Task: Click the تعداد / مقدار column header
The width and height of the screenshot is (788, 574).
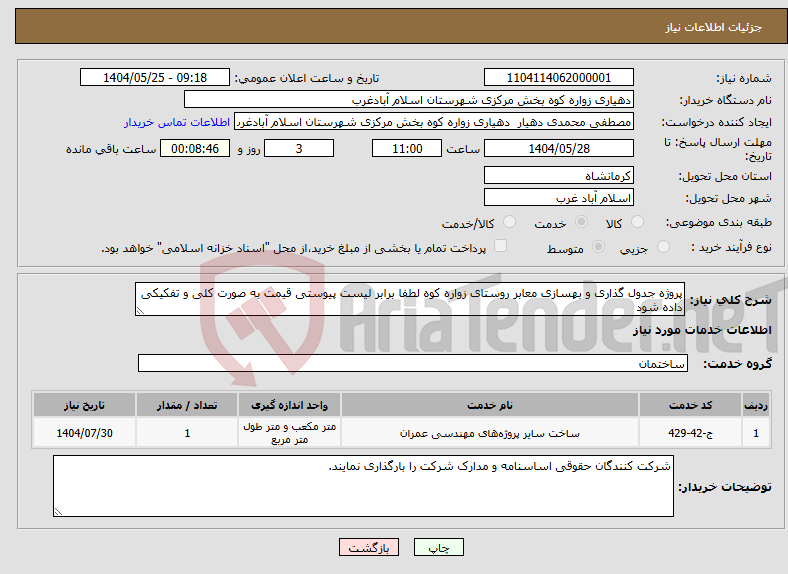Action: coord(187,405)
